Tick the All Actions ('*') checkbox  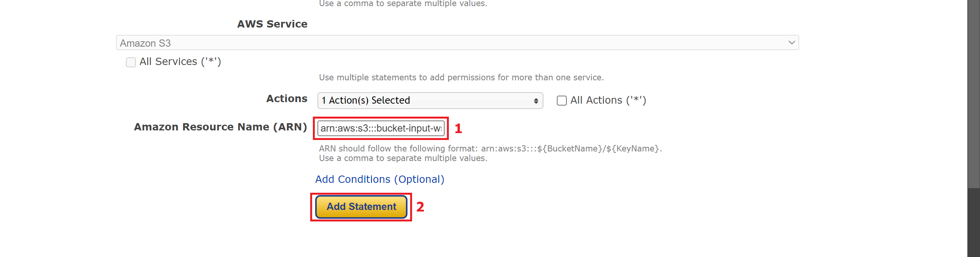pyautogui.click(x=562, y=101)
